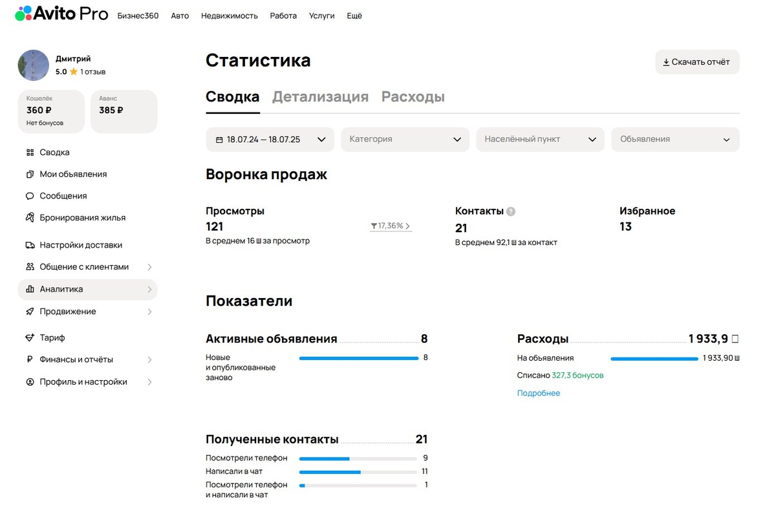The image size is (776, 532).
Task: Click the Контакты help question mark
Action: 511,210
